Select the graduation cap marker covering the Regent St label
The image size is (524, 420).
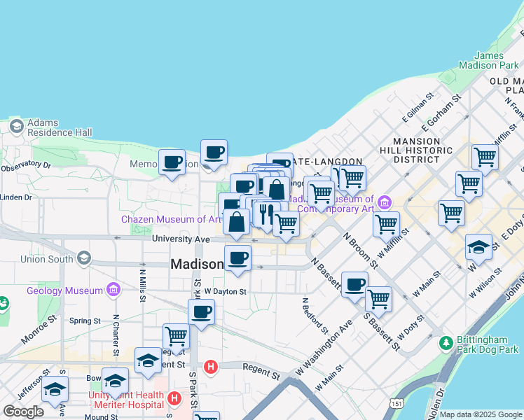[x=148, y=363]
